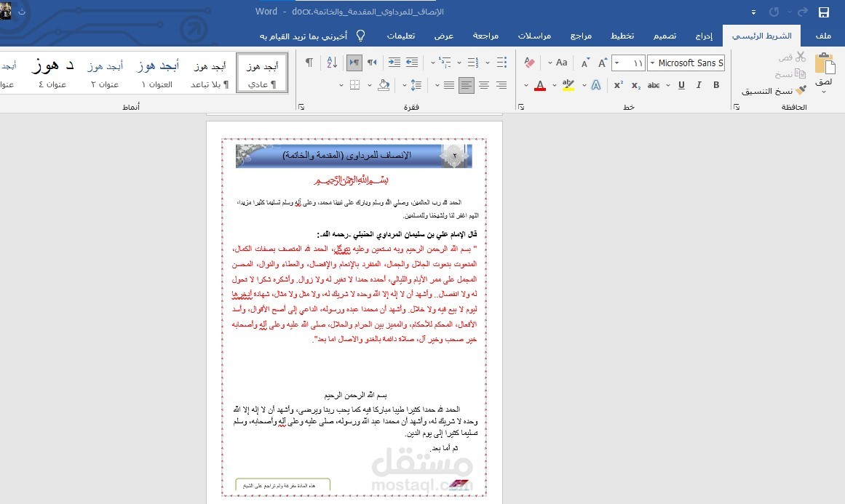Apply the عنوان ٤ (Heading 4) style

pos(52,73)
